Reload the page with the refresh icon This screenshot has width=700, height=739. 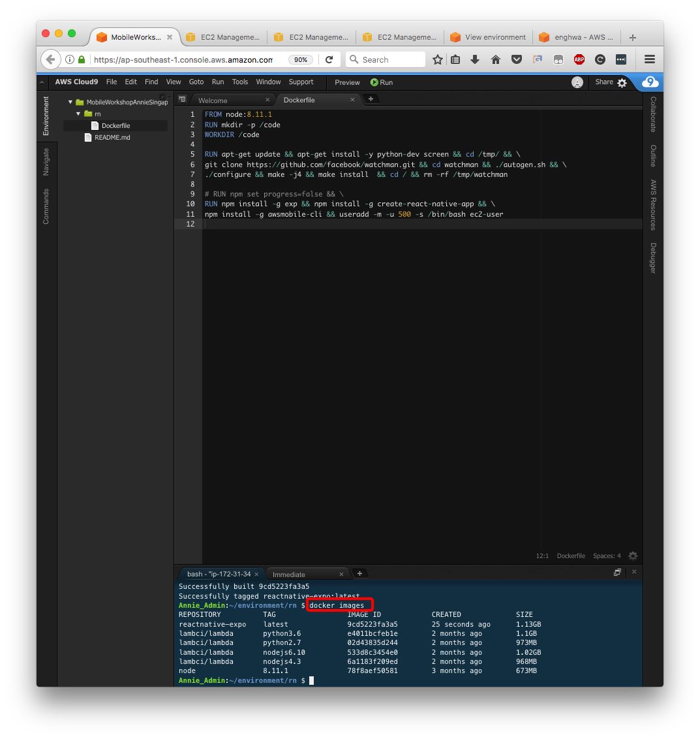(x=329, y=59)
